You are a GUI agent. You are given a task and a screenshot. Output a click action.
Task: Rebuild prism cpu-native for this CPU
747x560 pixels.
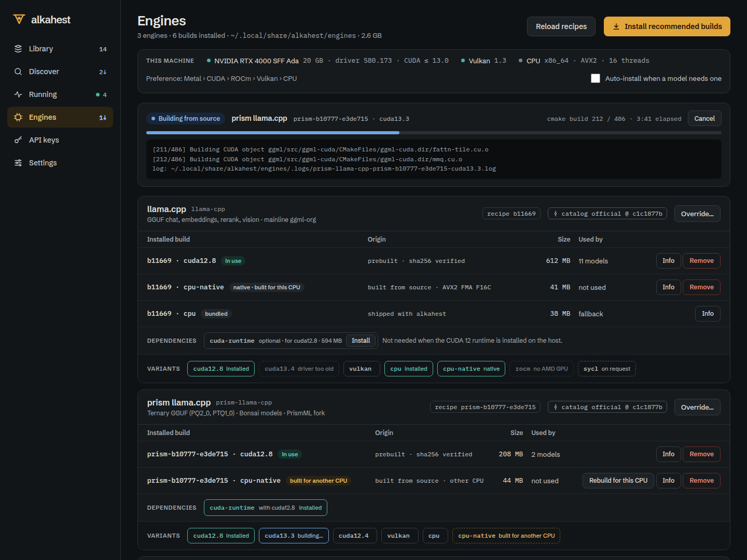[618, 481]
